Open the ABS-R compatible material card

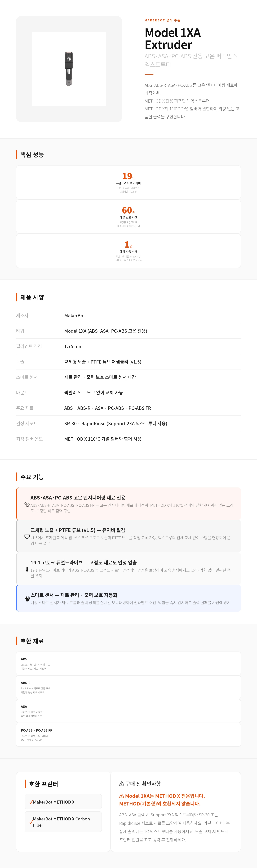click(x=128, y=687)
